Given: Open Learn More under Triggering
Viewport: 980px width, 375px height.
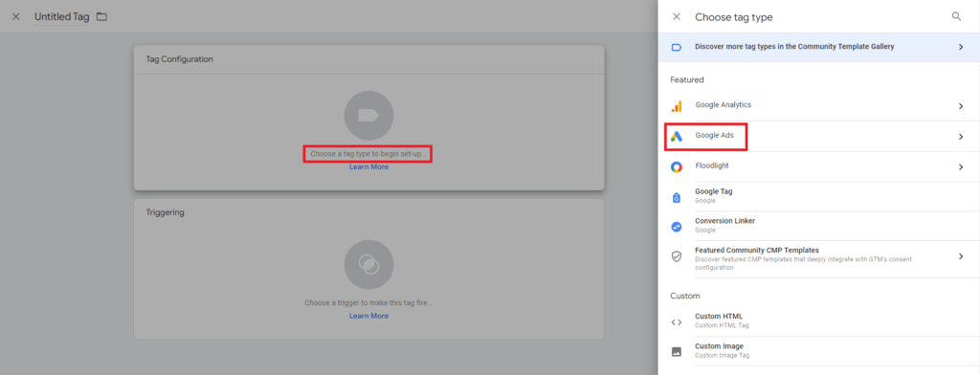Looking at the screenshot, I should click(x=368, y=316).
